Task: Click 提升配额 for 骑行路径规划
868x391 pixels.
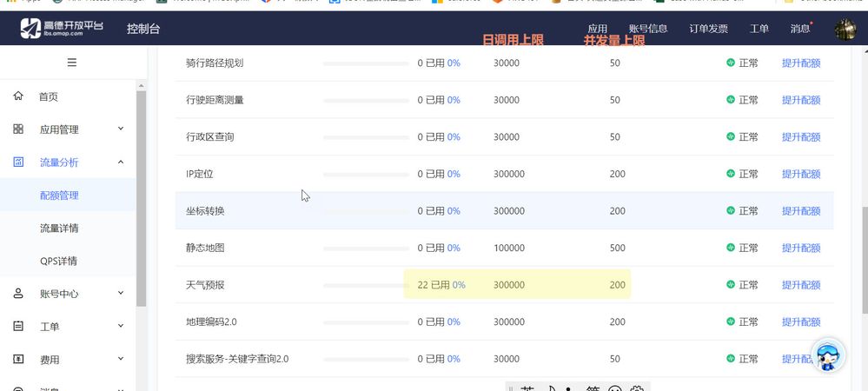Action: [801, 63]
